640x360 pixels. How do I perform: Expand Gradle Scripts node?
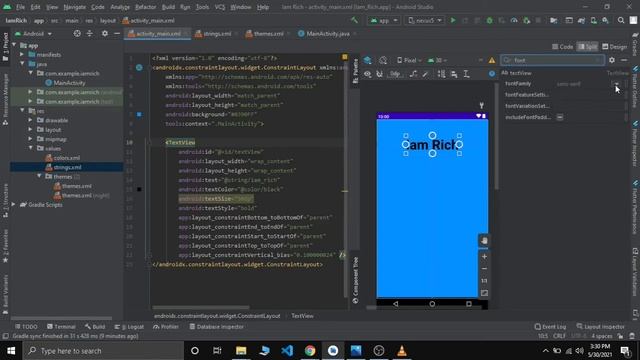(14, 204)
